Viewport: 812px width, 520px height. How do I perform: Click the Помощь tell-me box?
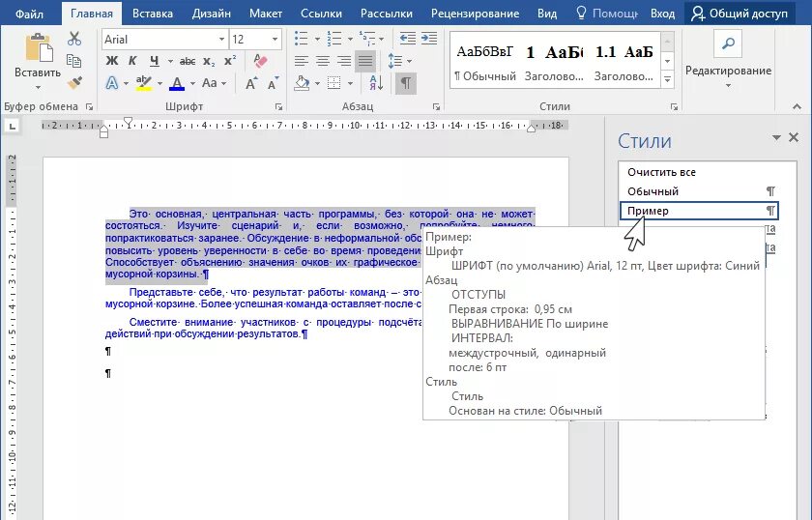[x=606, y=13]
